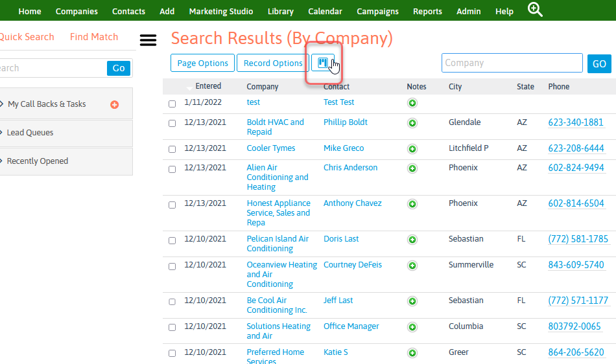
Task: Open the Marketing Studio menu
Action: tap(220, 12)
